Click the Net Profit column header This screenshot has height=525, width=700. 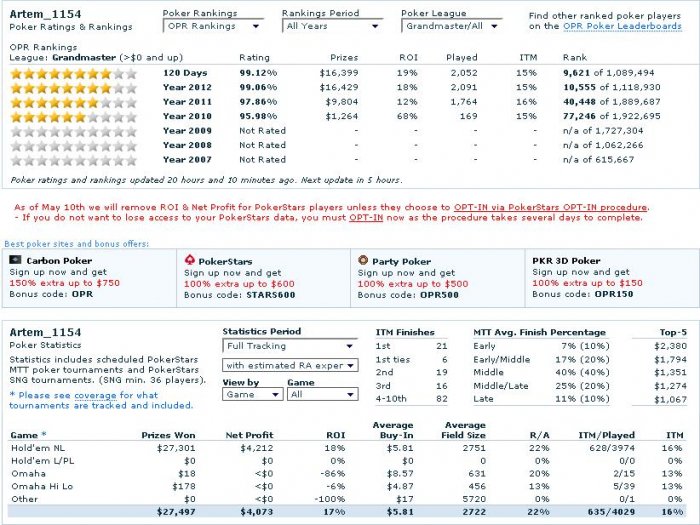click(x=250, y=435)
